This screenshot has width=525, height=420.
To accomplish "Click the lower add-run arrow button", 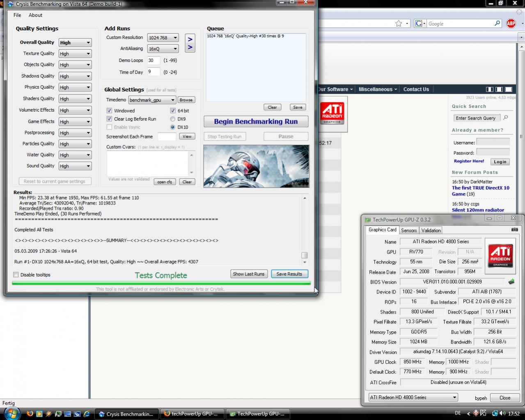I will coord(190,48).
